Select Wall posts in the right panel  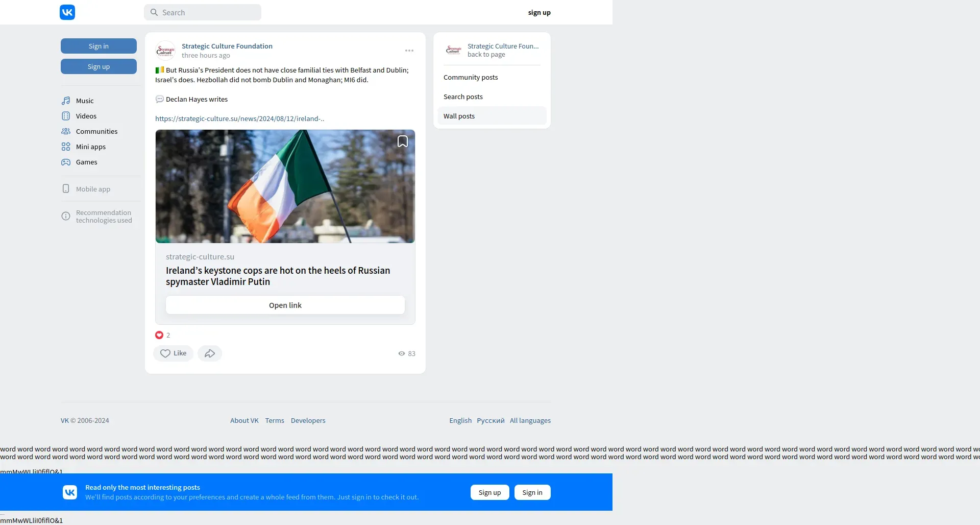pyautogui.click(x=492, y=116)
